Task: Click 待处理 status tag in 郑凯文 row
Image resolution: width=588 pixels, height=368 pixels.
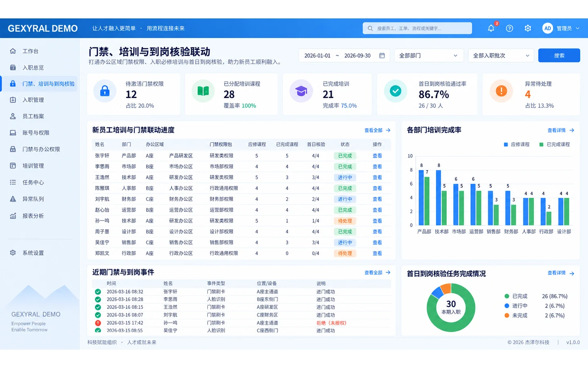Action: 345,254
